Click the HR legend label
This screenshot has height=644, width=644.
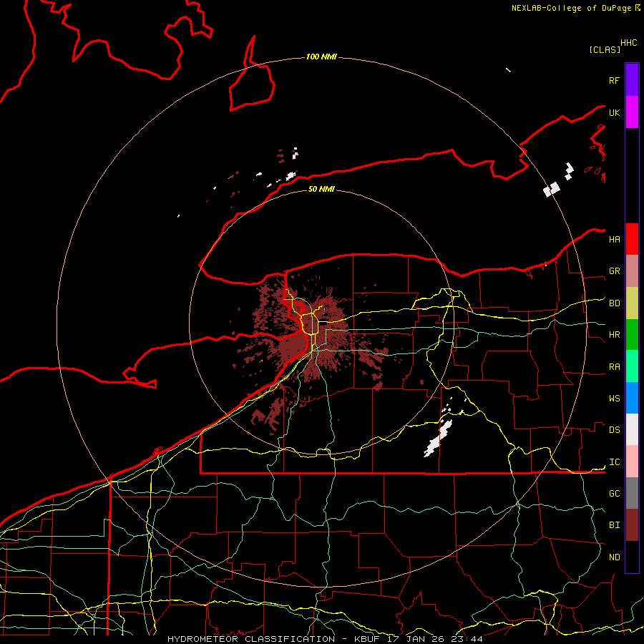pyautogui.click(x=615, y=335)
